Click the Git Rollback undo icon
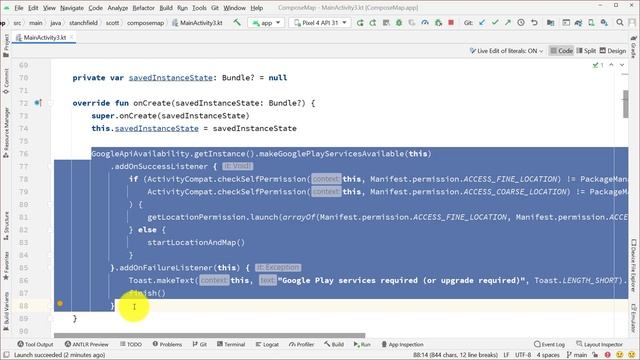Image resolution: width=640 pixels, height=360 pixels. pos(534,23)
